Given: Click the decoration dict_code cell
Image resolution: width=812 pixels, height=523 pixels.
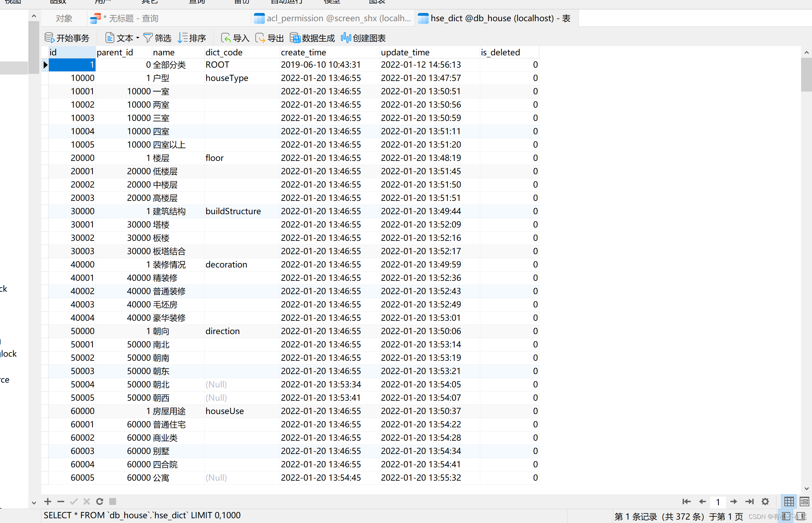Looking at the screenshot, I should click(x=242, y=264).
